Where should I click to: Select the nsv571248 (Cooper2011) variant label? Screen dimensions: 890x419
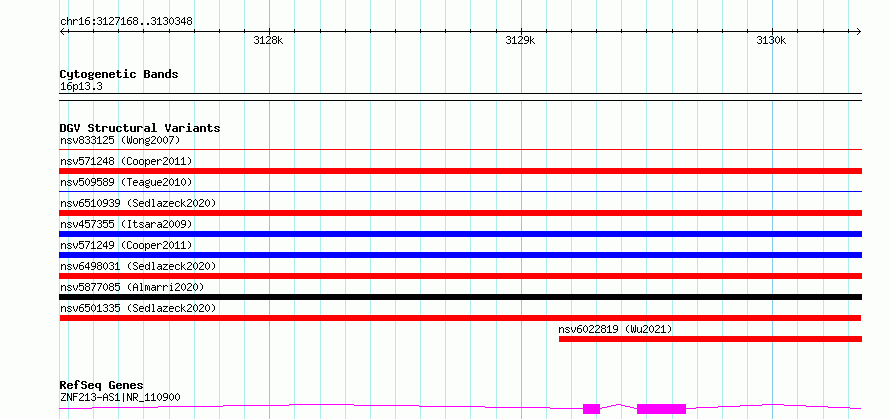tap(126, 161)
